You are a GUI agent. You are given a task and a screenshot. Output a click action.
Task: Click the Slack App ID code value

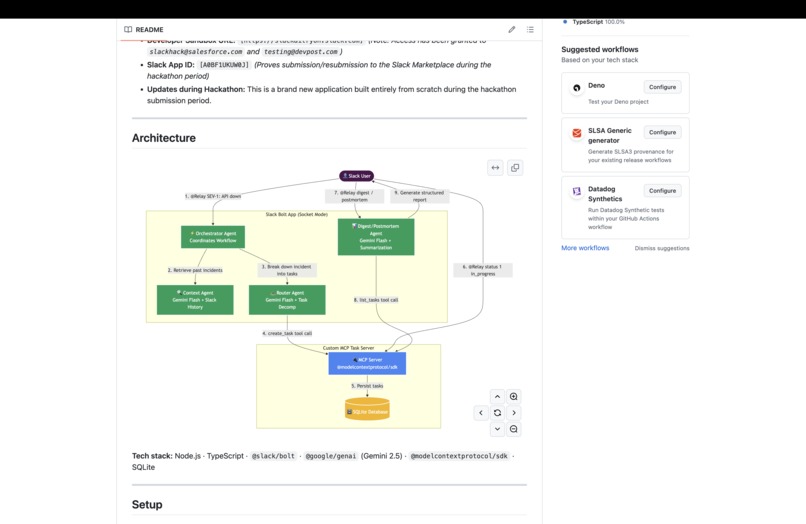pyautogui.click(x=224, y=65)
